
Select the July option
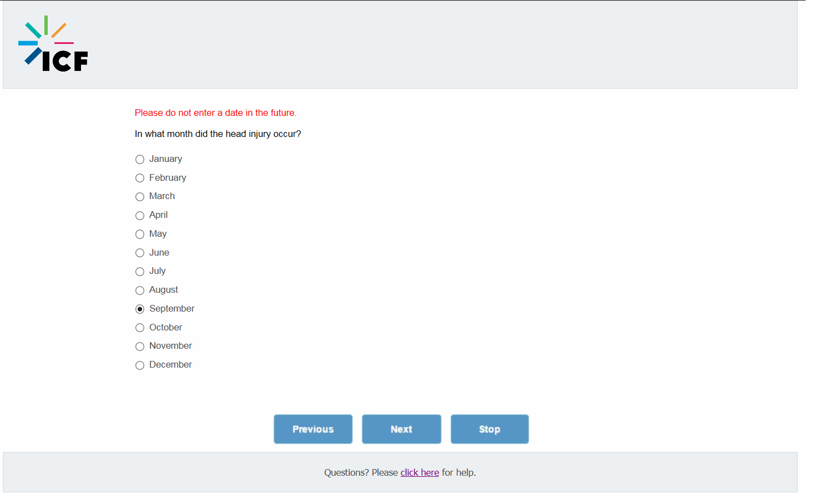tap(140, 271)
